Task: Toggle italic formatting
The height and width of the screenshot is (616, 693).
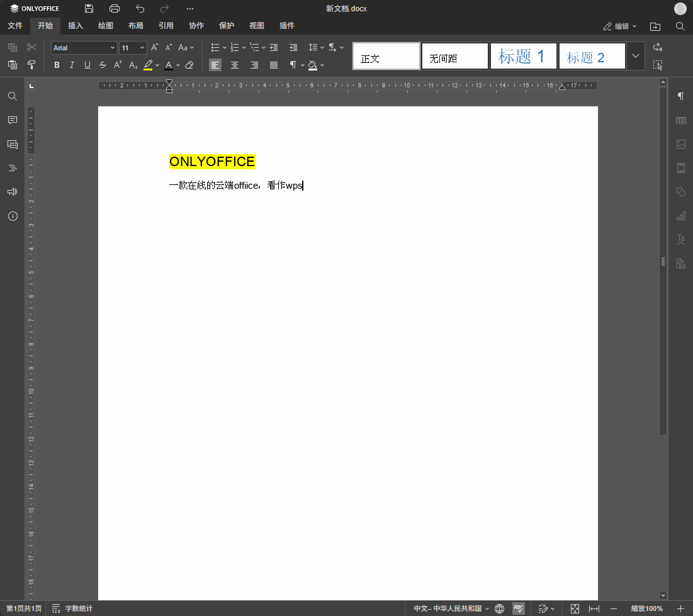Action: 72,65
